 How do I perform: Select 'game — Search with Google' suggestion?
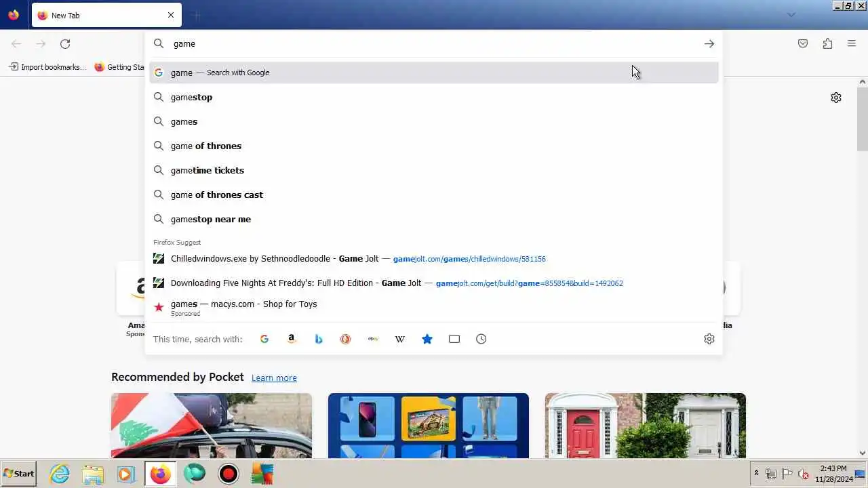click(434, 73)
